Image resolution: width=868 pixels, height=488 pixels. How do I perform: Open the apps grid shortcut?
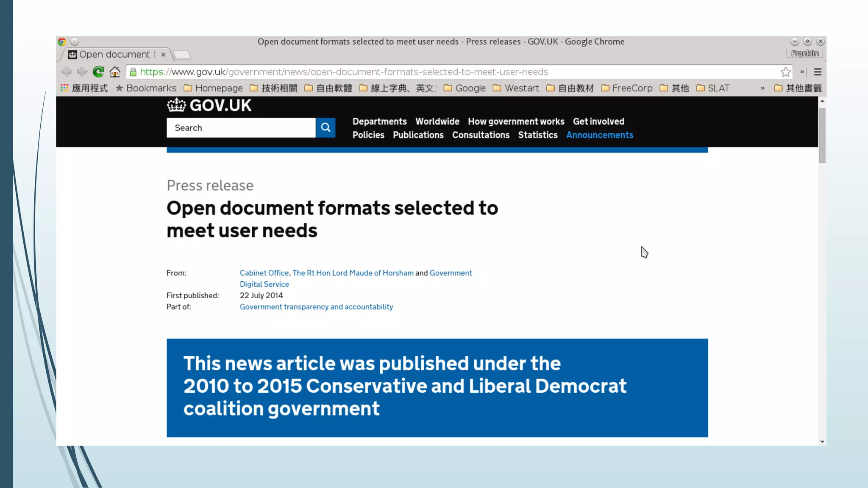(64, 88)
